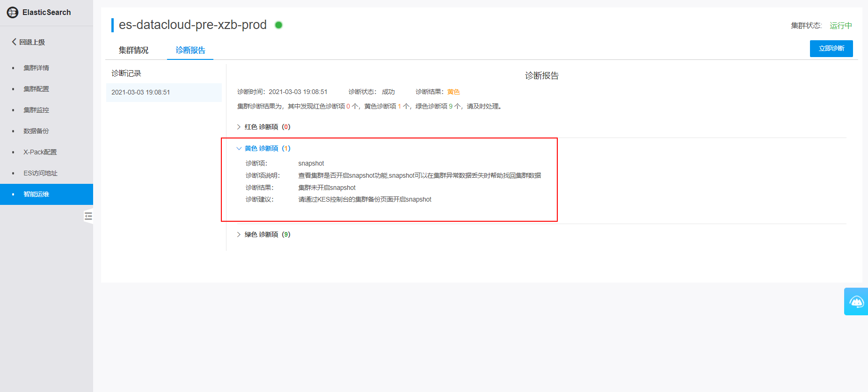Click the cluster name es-datacloud-pre-xzb-prod
The width and height of the screenshot is (868, 392).
193,25
